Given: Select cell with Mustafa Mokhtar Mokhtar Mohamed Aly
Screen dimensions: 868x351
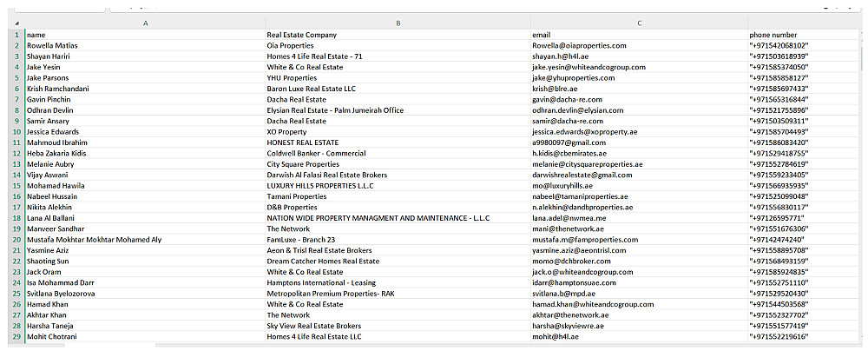Looking at the screenshot, I should point(145,240).
